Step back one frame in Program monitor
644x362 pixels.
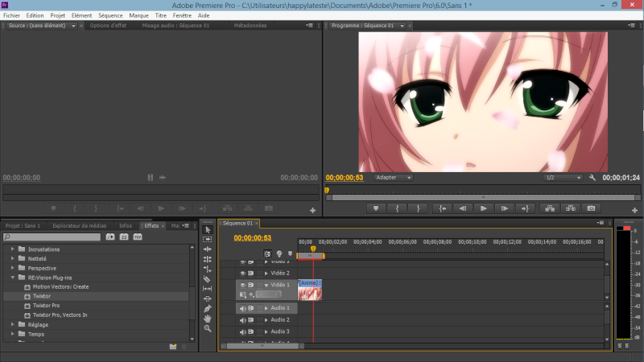[463, 208]
